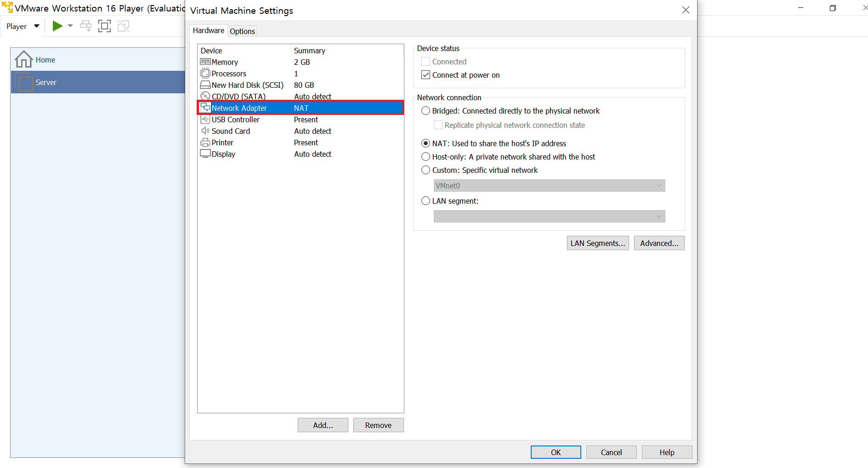Click the Home house icon in sidebar
This screenshot has height=468, width=868.
pyautogui.click(x=23, y=59)
